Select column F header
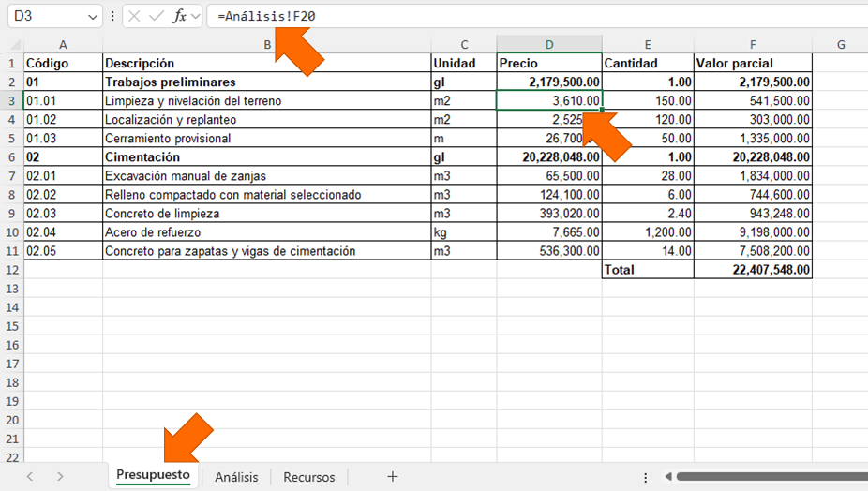Image resolution: width=868 pixels, height=491 pixels. point(753,45)
